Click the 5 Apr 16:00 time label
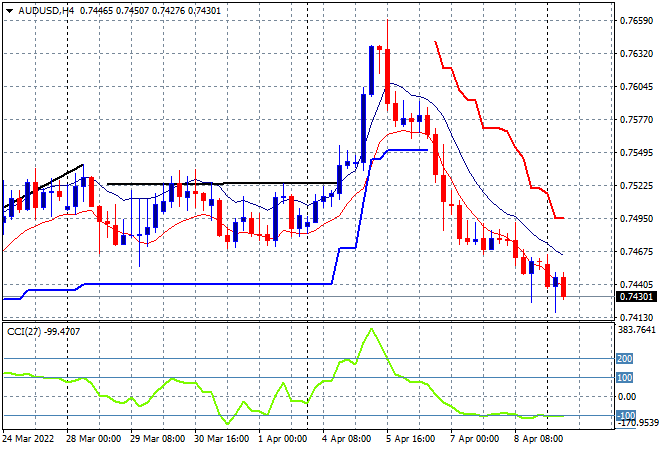The width and height of the screenshot is (660, 450). click(410, 439)
